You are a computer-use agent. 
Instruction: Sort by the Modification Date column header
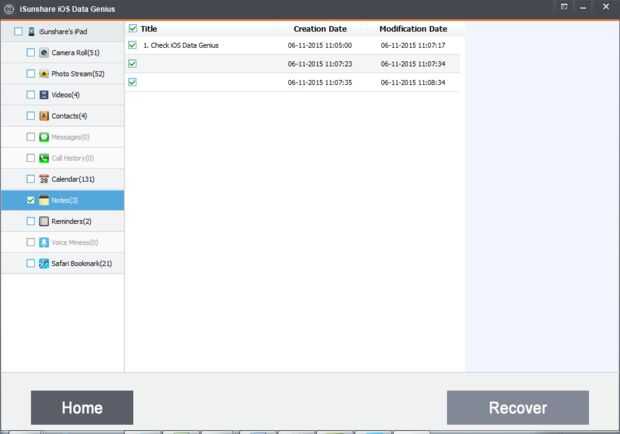(413, 29)
